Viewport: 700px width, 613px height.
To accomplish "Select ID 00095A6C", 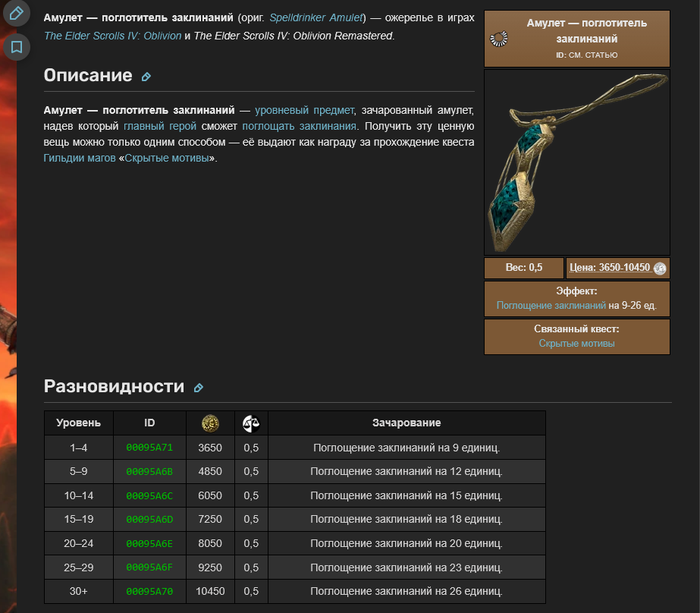I will 149,495.
